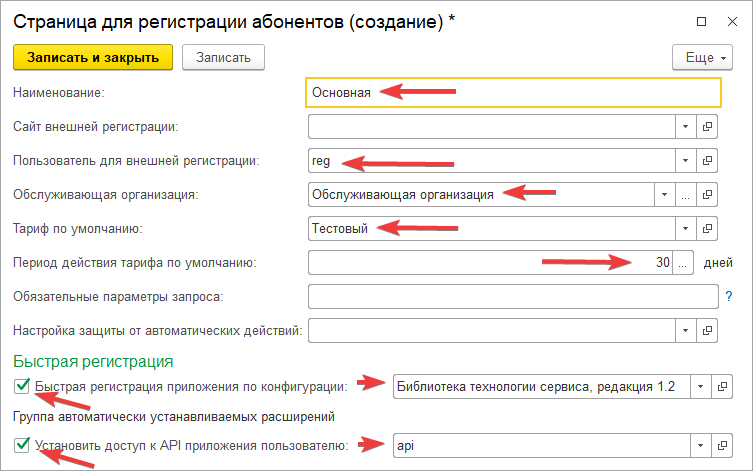Click ellipsis select button for servicing organization

[x=685, y=195]
